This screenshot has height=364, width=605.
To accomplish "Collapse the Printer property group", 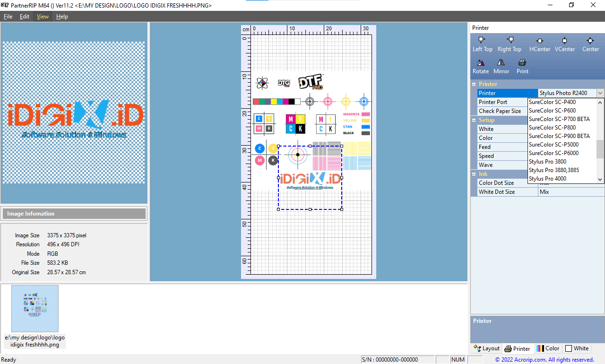I will (474, 84).
